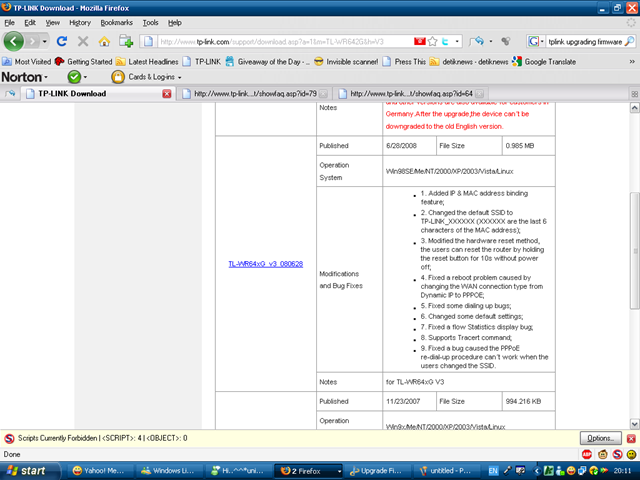
Task: Go to the Firefox home page
Action: coord(105,41)
